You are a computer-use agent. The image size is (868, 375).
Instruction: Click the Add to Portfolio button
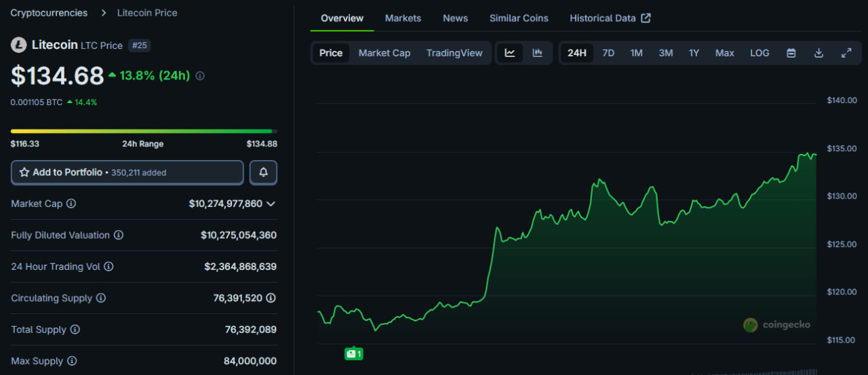click(127, 173)
